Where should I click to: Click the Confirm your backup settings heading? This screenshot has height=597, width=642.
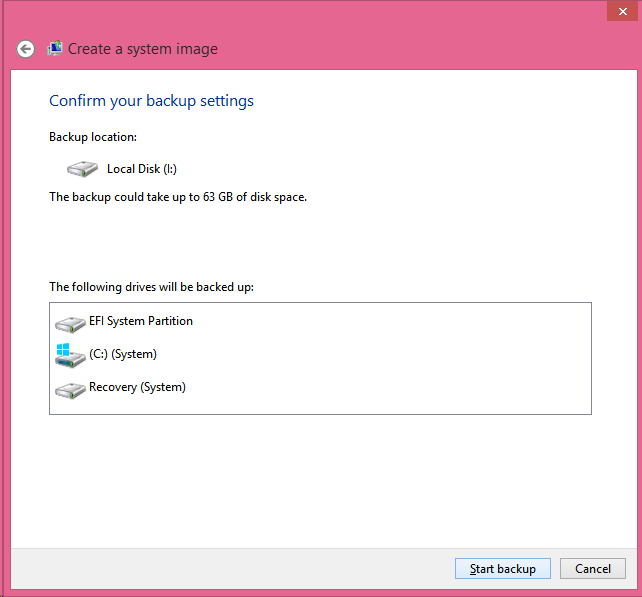pyautogui.click(x=151, y=101)
